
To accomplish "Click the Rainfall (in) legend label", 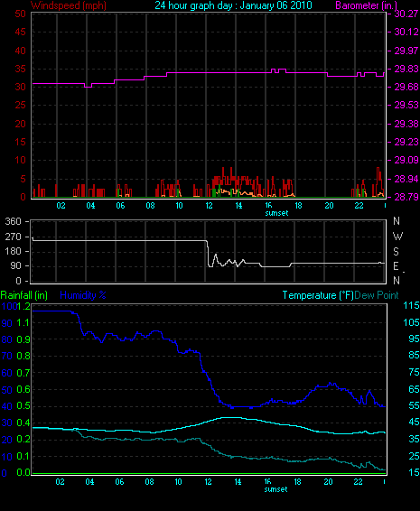I will (x=24, y=295).
